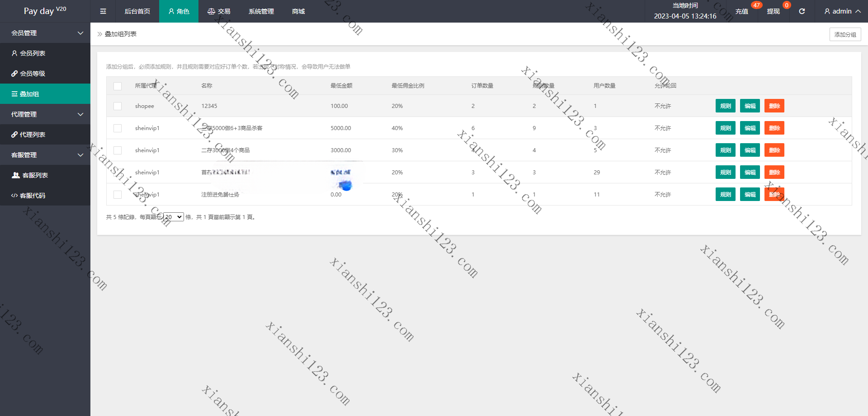Image resolution: width=868 pixels, height=416 pixels.
Task: Click 规则 button for the 3000.00 row
Action: click(x=726, y=150)
